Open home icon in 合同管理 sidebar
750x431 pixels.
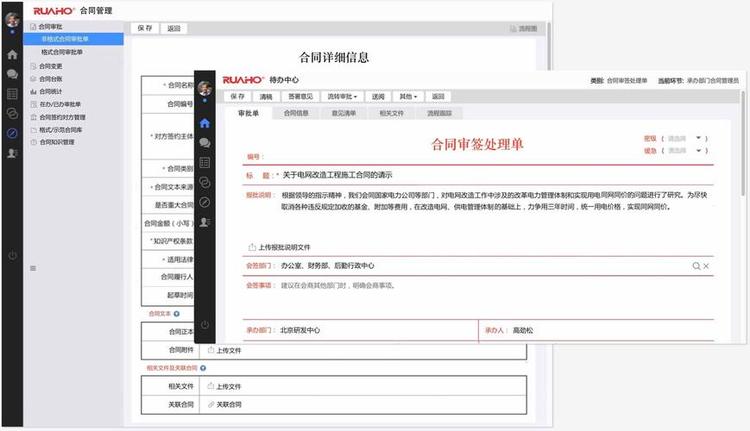click(12, 55)
